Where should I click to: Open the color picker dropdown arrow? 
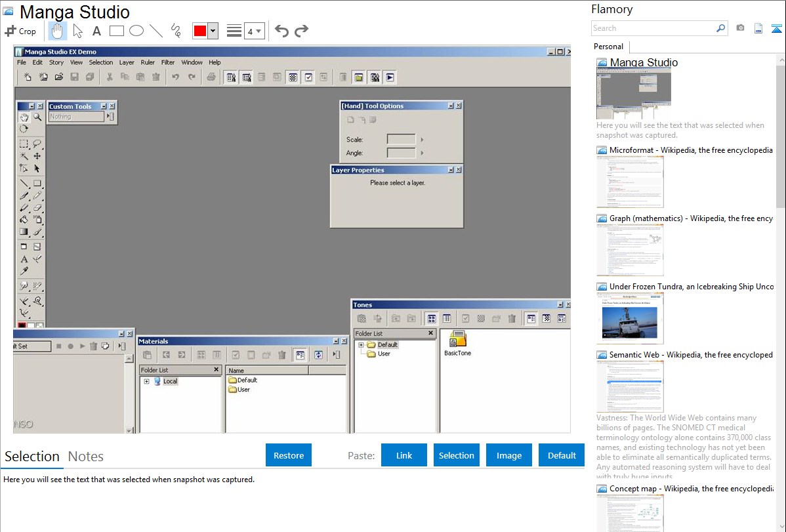[x=213, y=31]
